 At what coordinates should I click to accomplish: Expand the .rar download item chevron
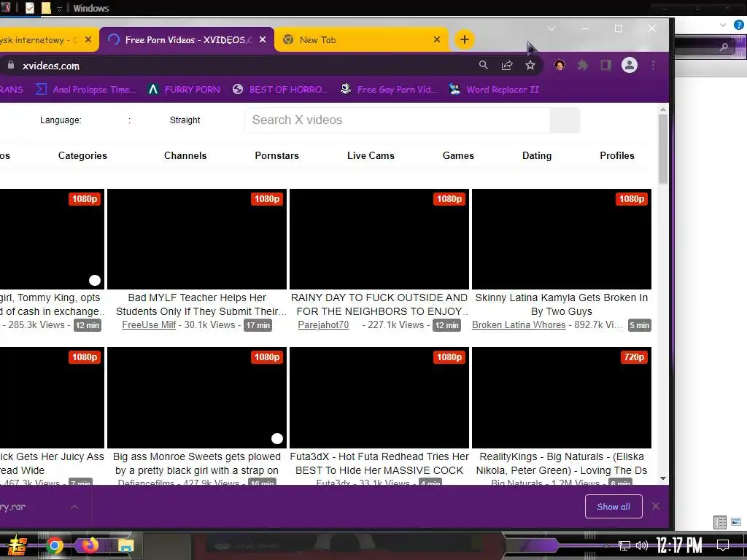click(x=74, y=507)
